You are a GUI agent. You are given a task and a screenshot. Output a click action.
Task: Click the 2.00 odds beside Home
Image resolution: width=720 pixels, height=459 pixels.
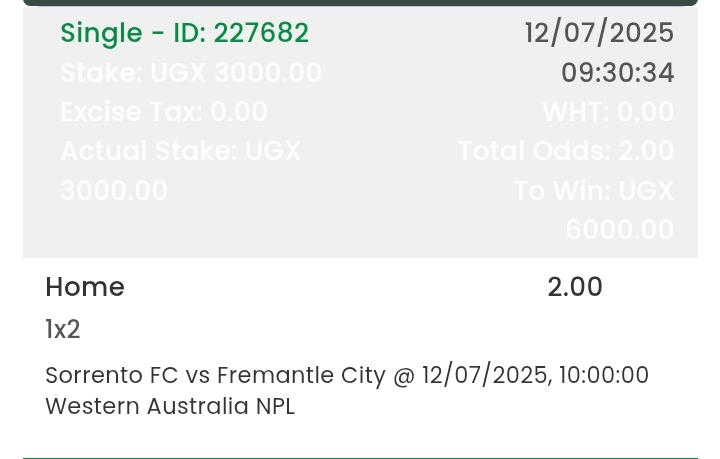point(575,287)
